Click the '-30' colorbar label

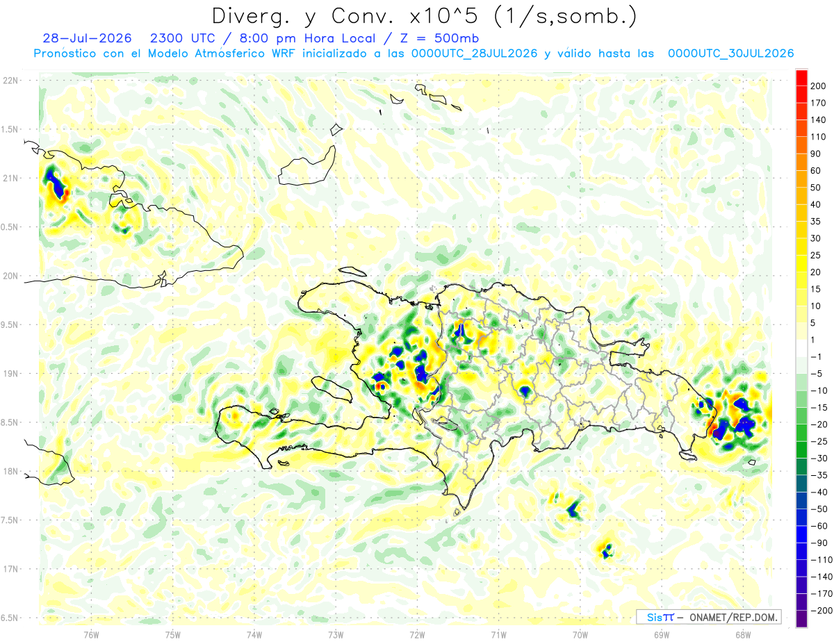click(x=819, y=458)
